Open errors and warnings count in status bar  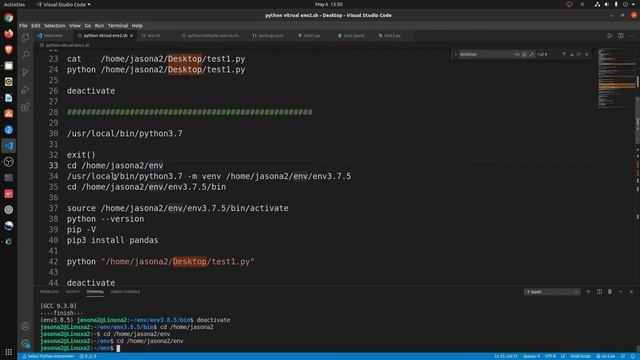(88, 356)
